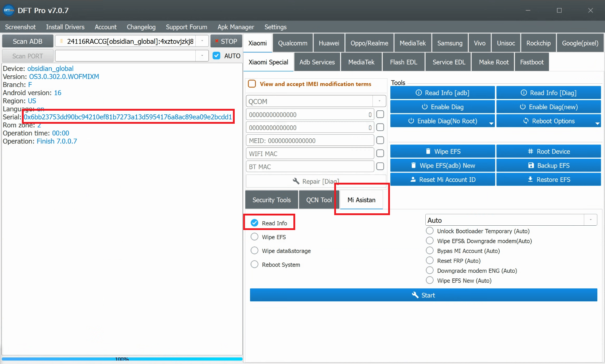Click the WIFI MAC input field
605x364 pixels.
[x=310, y=153]
